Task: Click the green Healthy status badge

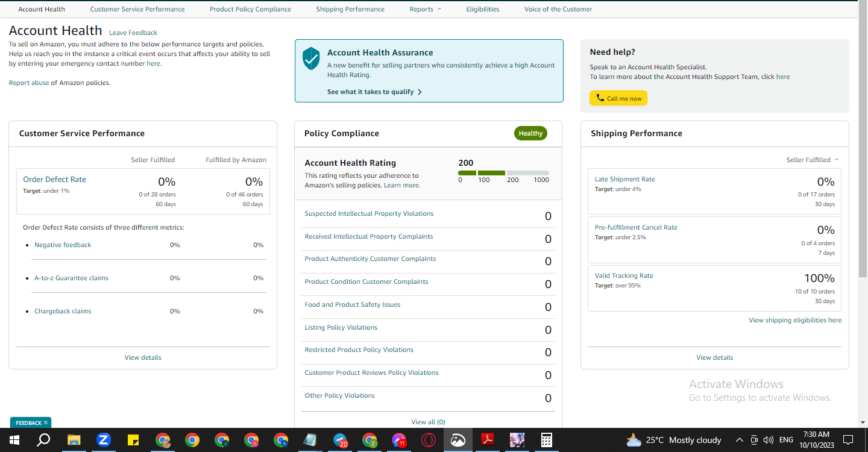Action: [530, 133]
